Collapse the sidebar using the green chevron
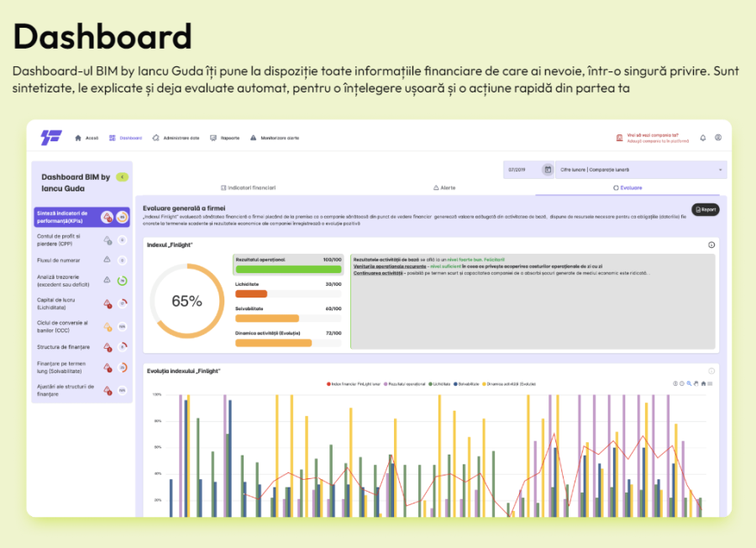 [123, 177]
